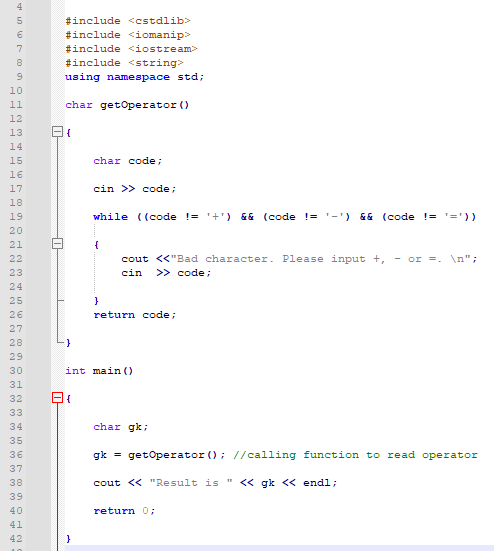This screenshot has height=551, width=494.
Task: Click the '#include <iomanip>' line
Action: (x=128, y=35)
